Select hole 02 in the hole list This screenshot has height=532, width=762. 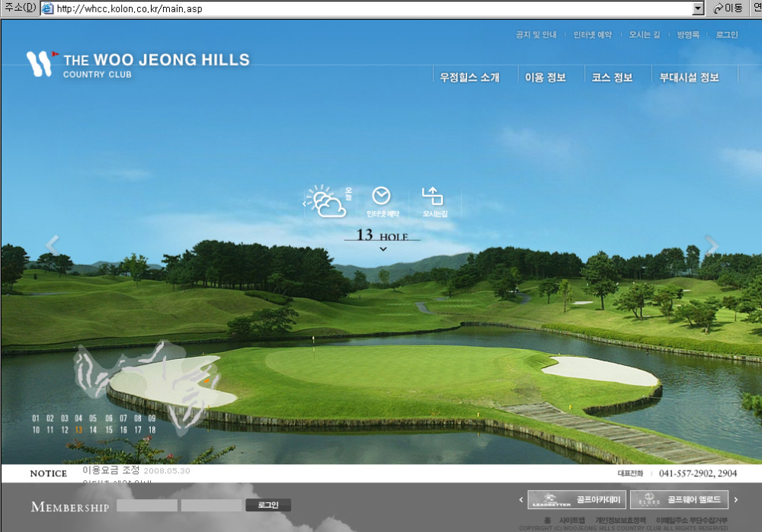coord(50,418)
